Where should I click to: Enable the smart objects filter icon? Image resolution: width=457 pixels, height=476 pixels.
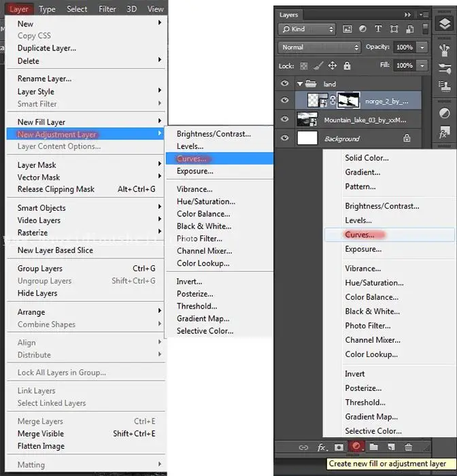point(409,29)
